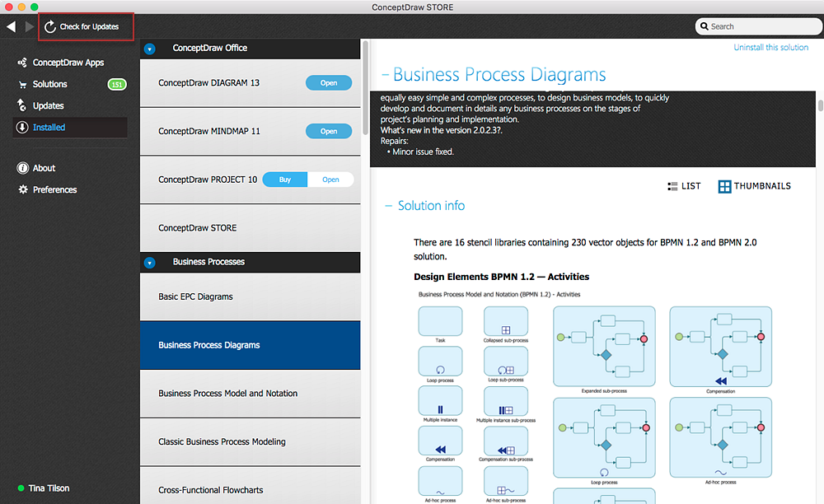Select Business Process Diagrams row
Image resolution: width=824 pixels, height=504 pixels.
pyautogui.click(x=250, y=345)
